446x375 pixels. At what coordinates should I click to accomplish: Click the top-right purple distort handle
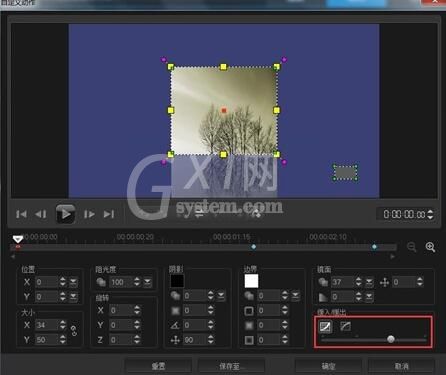(284, 60)
